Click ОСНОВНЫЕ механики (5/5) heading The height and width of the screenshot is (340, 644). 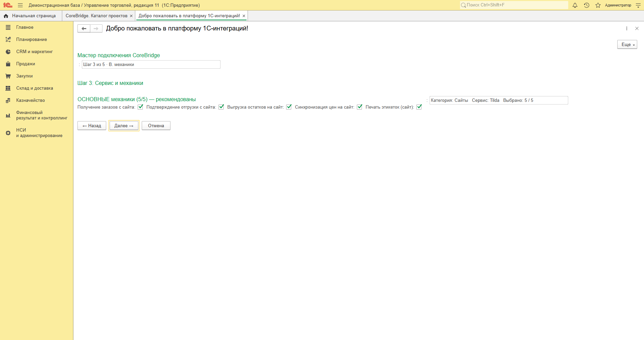click(x=137, y=99)
